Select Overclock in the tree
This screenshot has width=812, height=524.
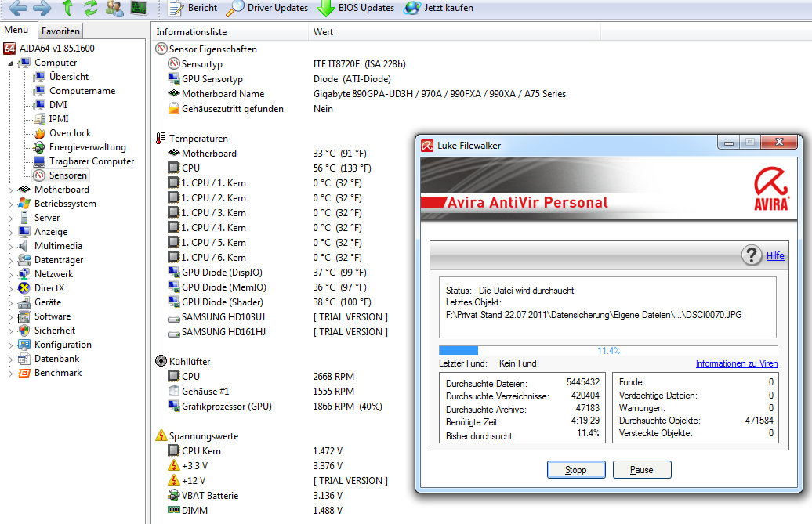coord(70,133)
